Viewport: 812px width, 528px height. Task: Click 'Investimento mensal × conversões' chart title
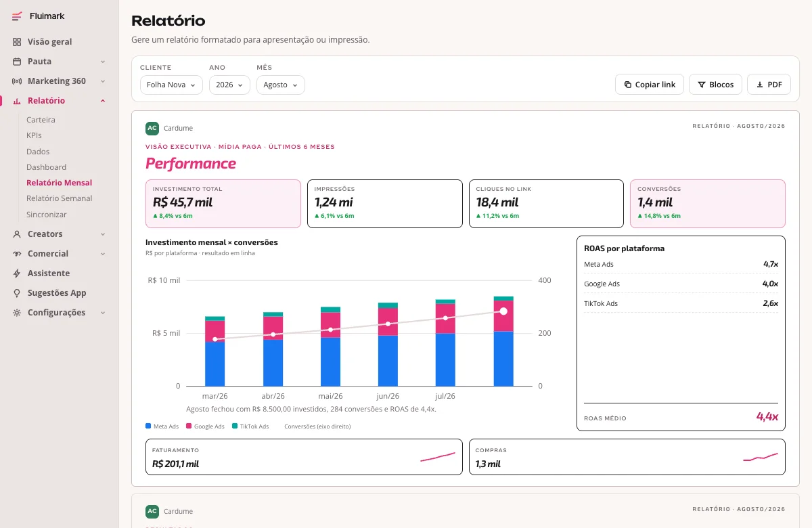click(212, 242)
